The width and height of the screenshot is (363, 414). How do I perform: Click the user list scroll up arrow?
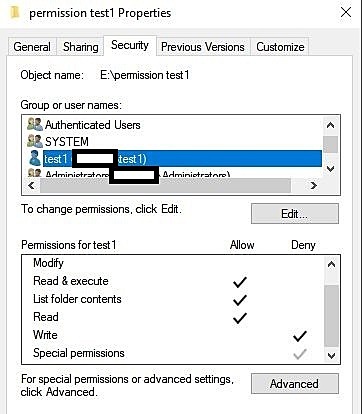pyautogui.click(x=331, y=125)
